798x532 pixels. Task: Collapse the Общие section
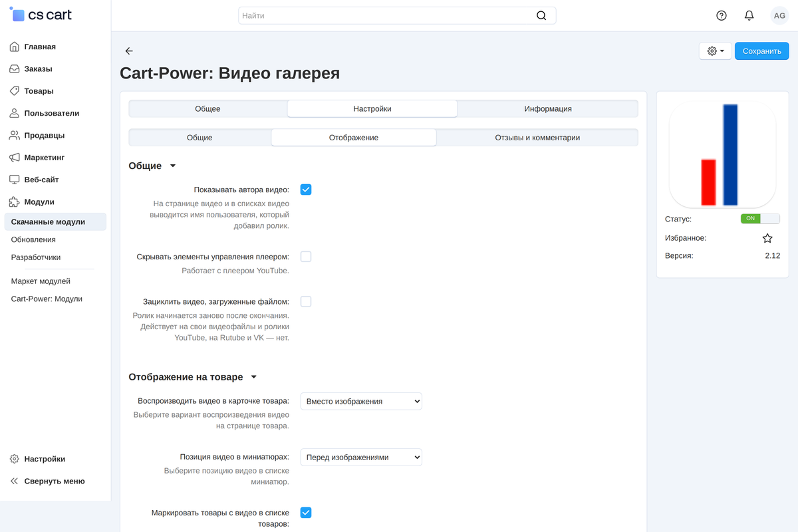(152, 166)
